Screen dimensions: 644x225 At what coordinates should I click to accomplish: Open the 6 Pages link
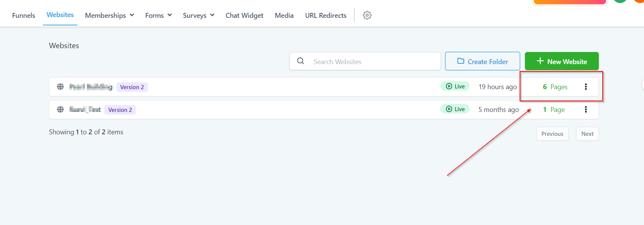coord(555,87)
